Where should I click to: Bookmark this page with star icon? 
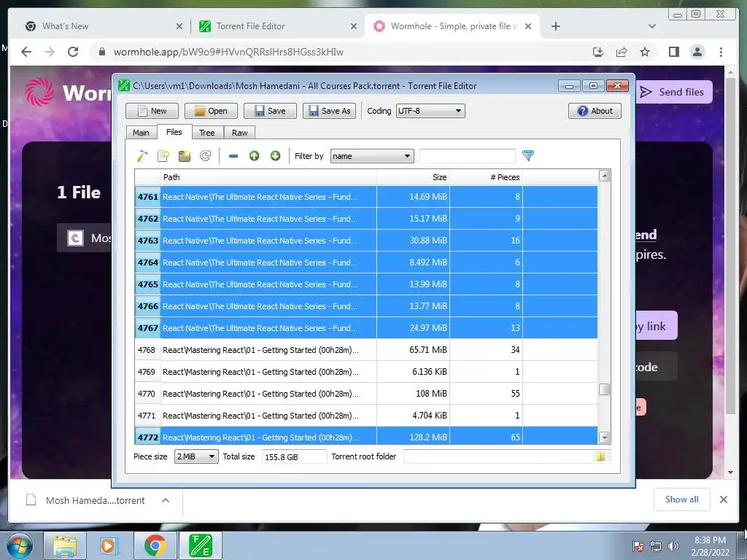click(645, 52)
